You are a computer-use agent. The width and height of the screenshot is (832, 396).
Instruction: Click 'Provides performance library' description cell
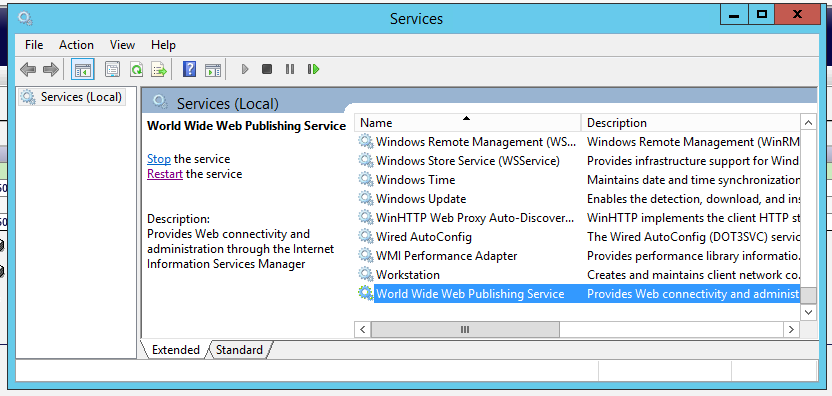(694, 256)
